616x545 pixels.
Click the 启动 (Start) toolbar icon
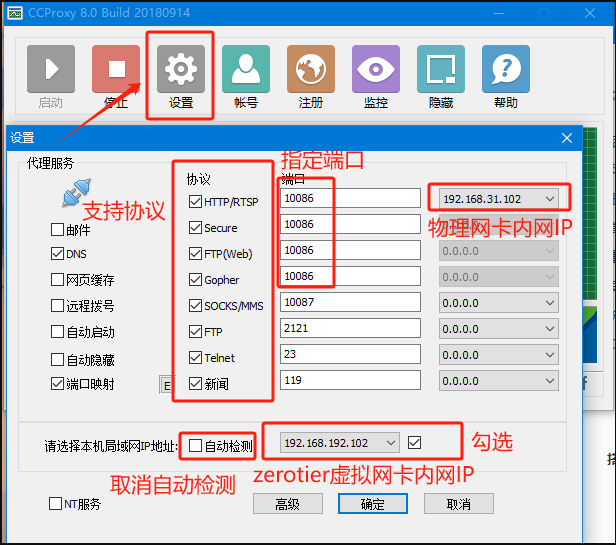[51, 69]
